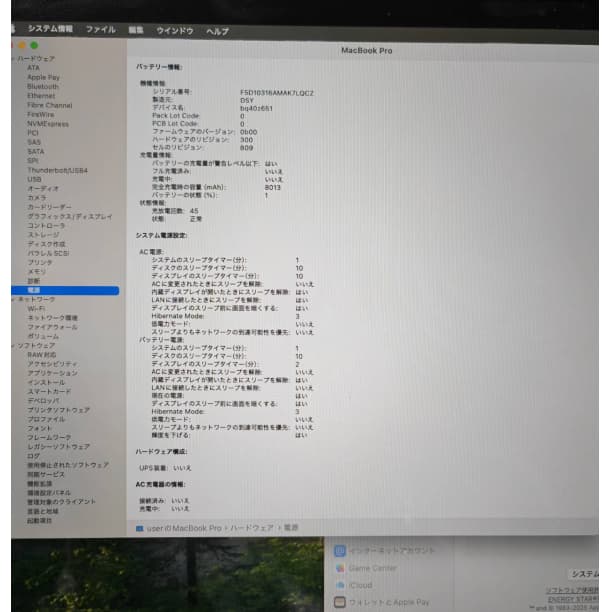Select フレームワーク in the sidebar
This screenshot has height=612, width=612.
(49, 438)
